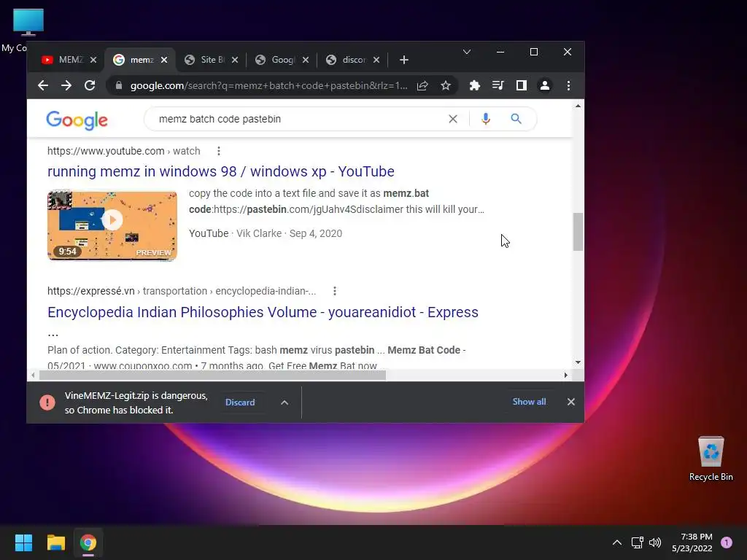Click the URL address bar
Image resolution: width=747 pixels, height=560 pixels.
[x=268, y=86]
